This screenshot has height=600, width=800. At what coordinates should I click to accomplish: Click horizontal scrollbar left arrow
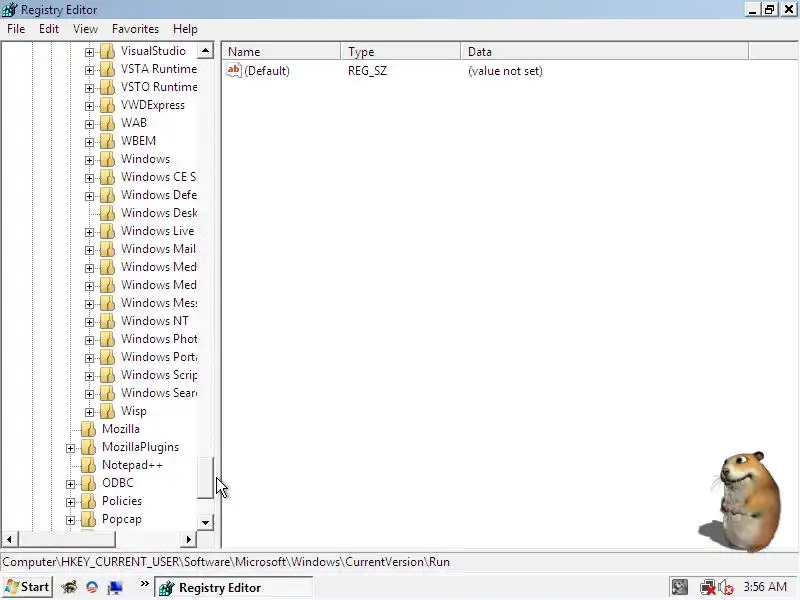pos(9,539)
